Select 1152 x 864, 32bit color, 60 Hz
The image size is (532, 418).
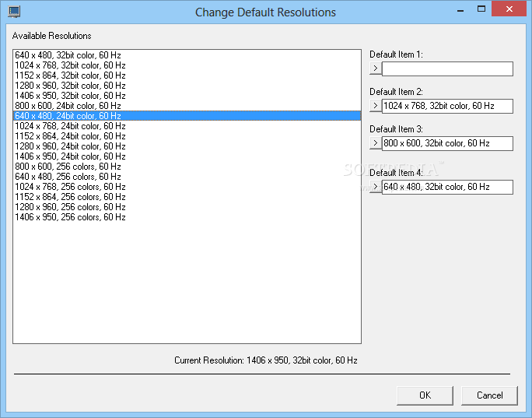(x=187, y=76)
